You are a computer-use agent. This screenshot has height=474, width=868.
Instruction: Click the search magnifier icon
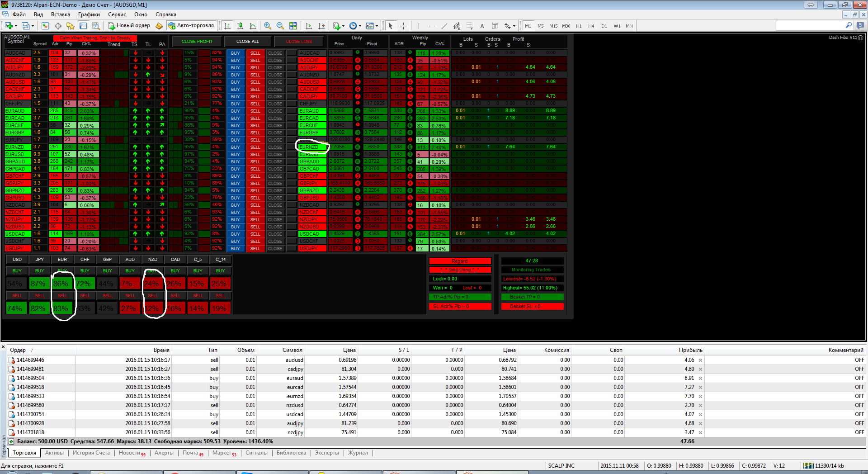(849, 25)
